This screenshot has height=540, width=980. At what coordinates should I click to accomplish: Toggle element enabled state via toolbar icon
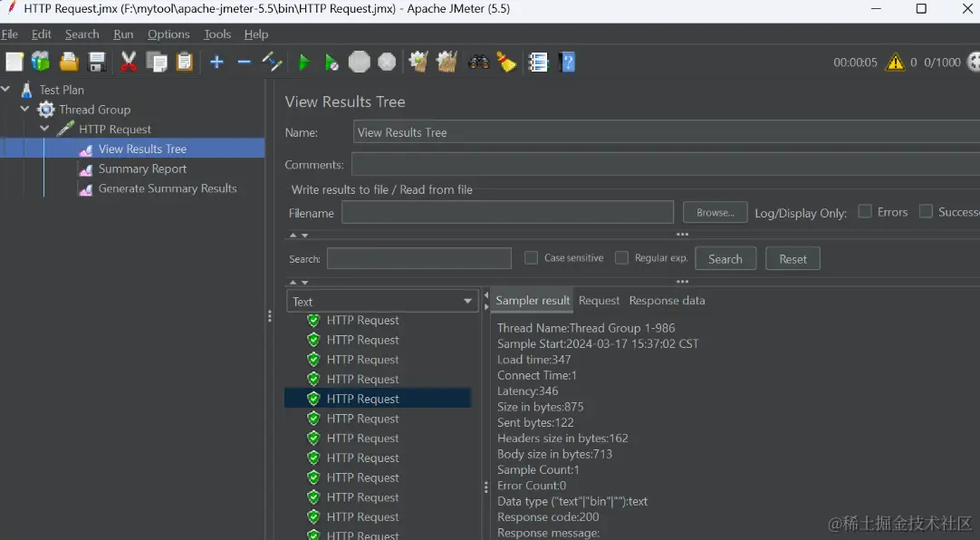tap(272, 62)
